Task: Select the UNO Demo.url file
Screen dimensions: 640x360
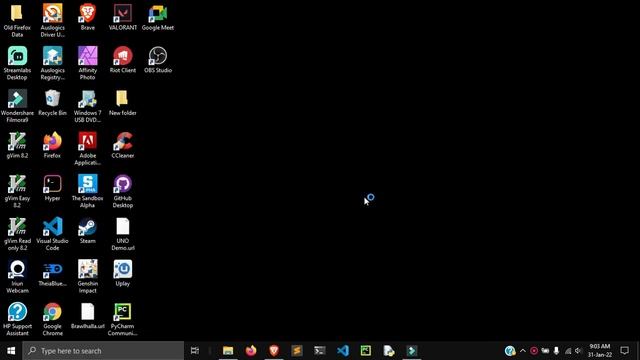Action: tap(122, 233)
